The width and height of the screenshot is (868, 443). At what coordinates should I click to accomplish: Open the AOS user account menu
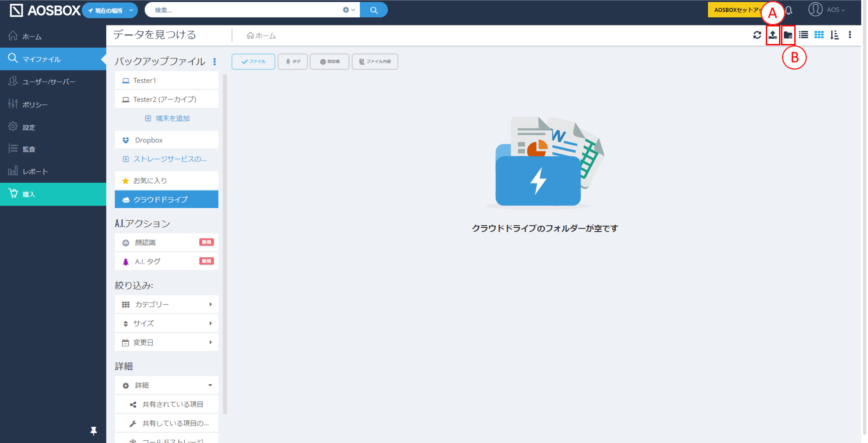click(827, 10)
